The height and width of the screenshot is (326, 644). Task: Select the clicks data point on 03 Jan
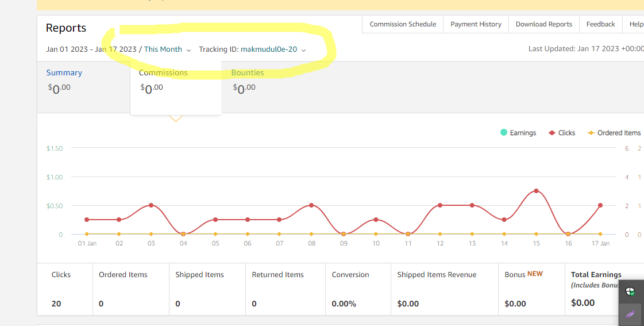[x=151, y=205]
